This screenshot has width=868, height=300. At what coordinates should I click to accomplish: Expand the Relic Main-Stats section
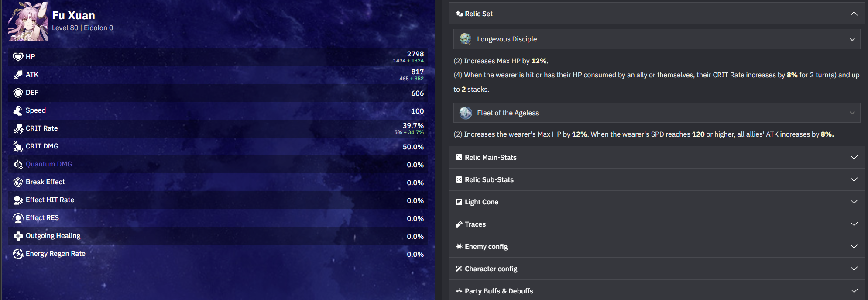[x=854, y=157]
